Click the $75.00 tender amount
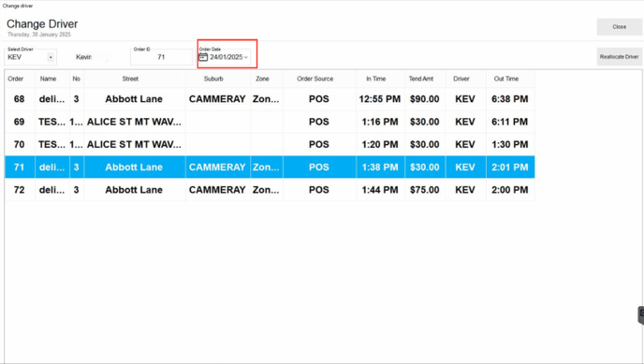The image size is (644, 364). click(x=425, y=190)
